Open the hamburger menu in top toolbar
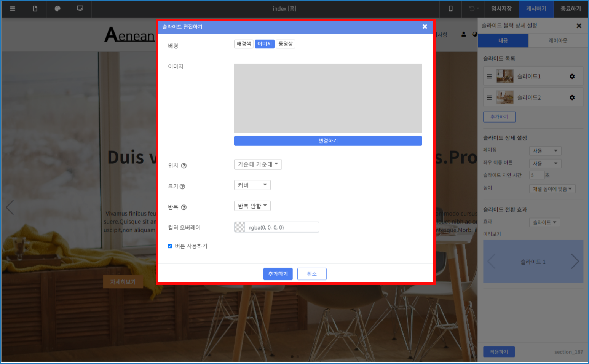 [x=13, y=9]
